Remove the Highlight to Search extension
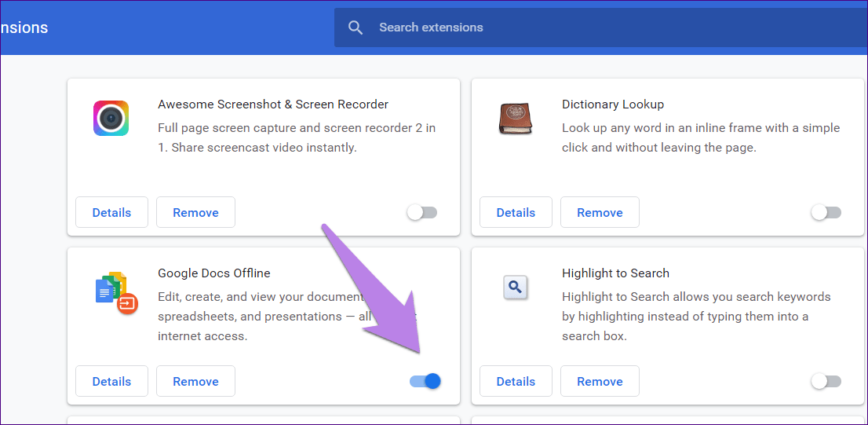 [600, 381]
